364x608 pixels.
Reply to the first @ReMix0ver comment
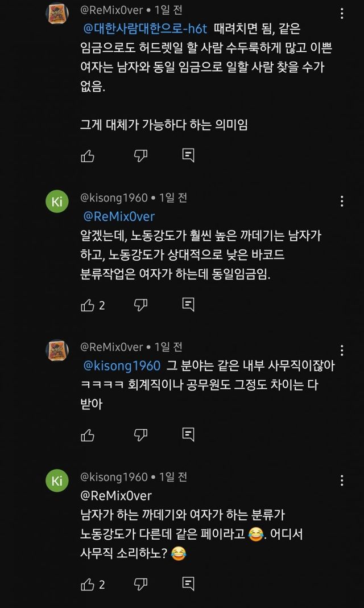pyautogui.click(x=188, y=155)
